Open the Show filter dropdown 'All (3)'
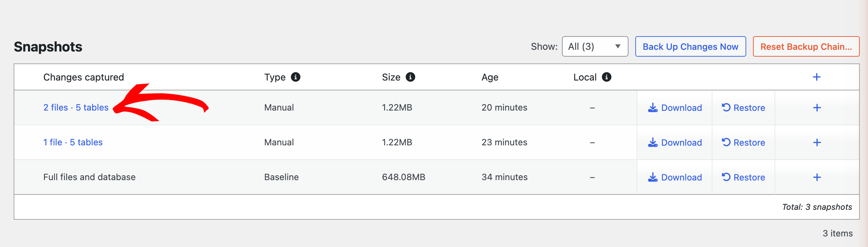 [x=595, y=46]
